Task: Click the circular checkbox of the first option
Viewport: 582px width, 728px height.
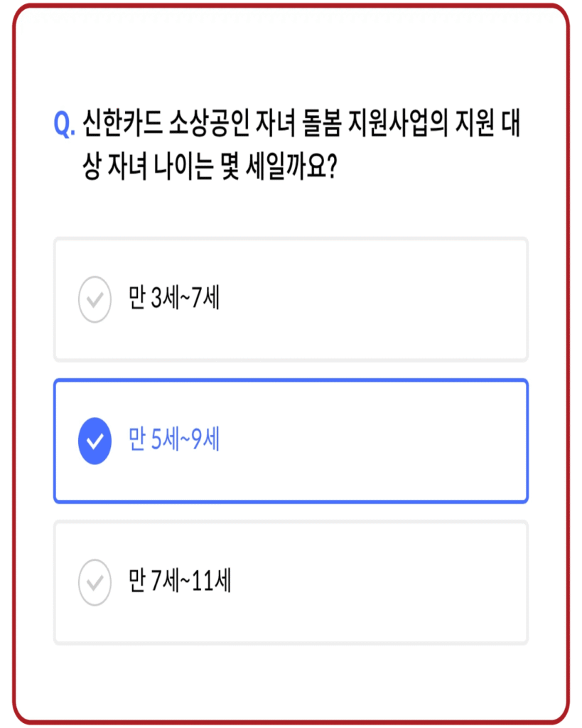Action: pyautogui.click(x=95, y=299)
